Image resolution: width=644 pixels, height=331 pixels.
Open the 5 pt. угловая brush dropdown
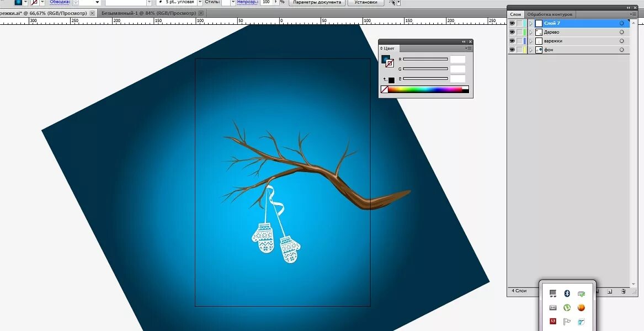click(x=200, y=2)
